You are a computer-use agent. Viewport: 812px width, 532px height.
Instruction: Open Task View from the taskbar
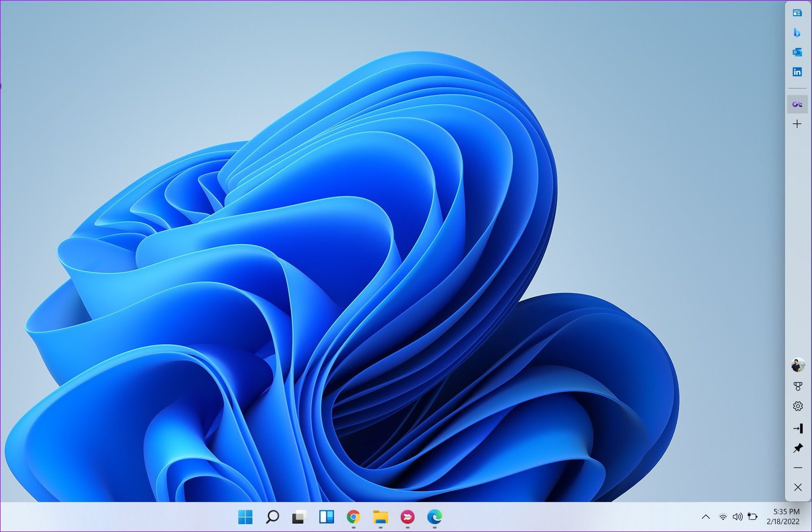pyautogui.click(x=299, y=517)
